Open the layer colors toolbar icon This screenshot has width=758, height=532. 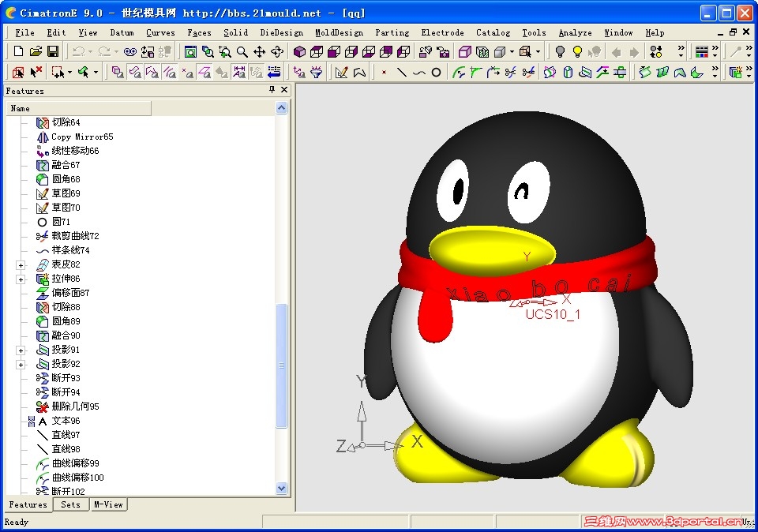click(701, 52)
